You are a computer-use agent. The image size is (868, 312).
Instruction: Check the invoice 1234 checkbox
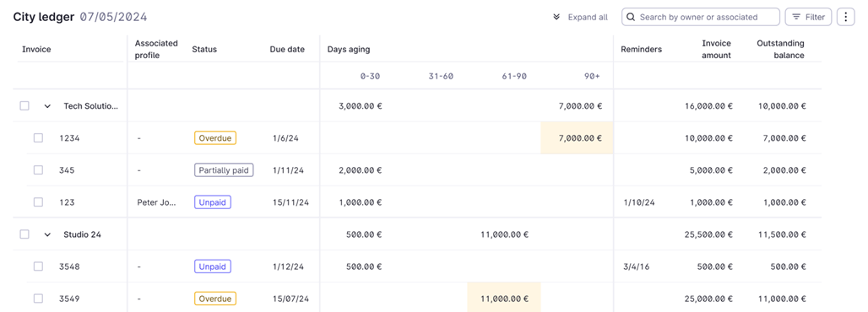[x=38, y=137]
